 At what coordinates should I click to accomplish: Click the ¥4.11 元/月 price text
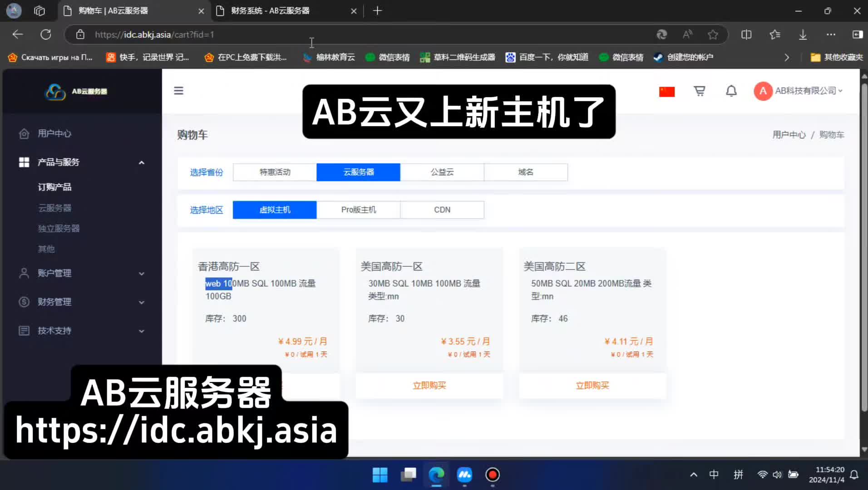(629, 342)
